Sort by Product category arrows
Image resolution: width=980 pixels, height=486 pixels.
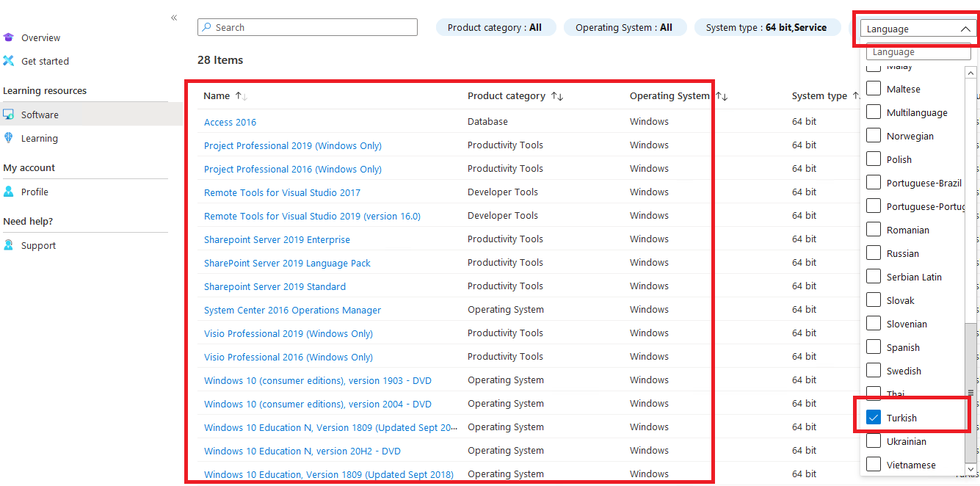coord(557,96)
